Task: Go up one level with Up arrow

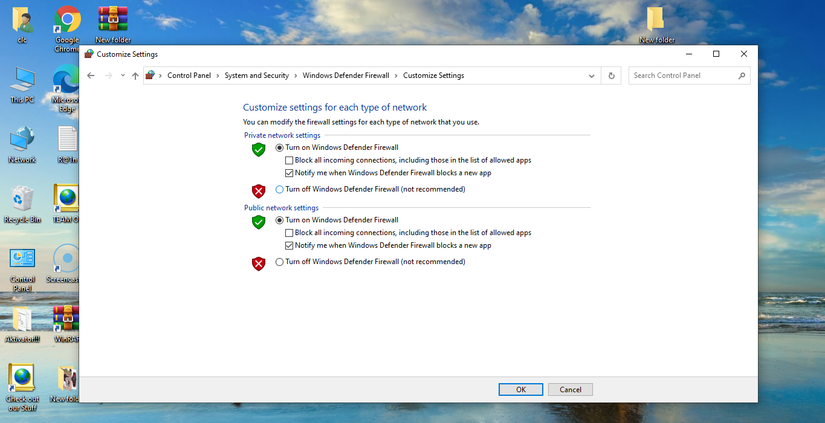Action: point(135,76)
